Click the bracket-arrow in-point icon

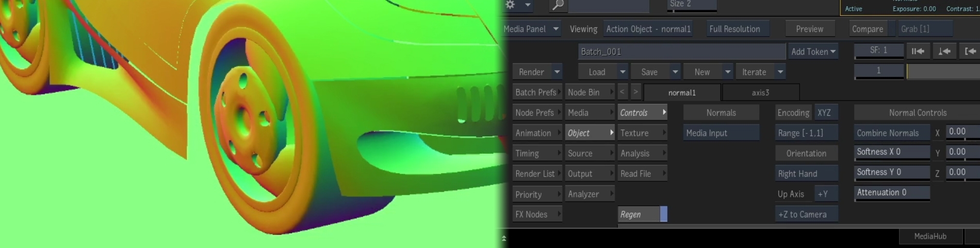970,51
